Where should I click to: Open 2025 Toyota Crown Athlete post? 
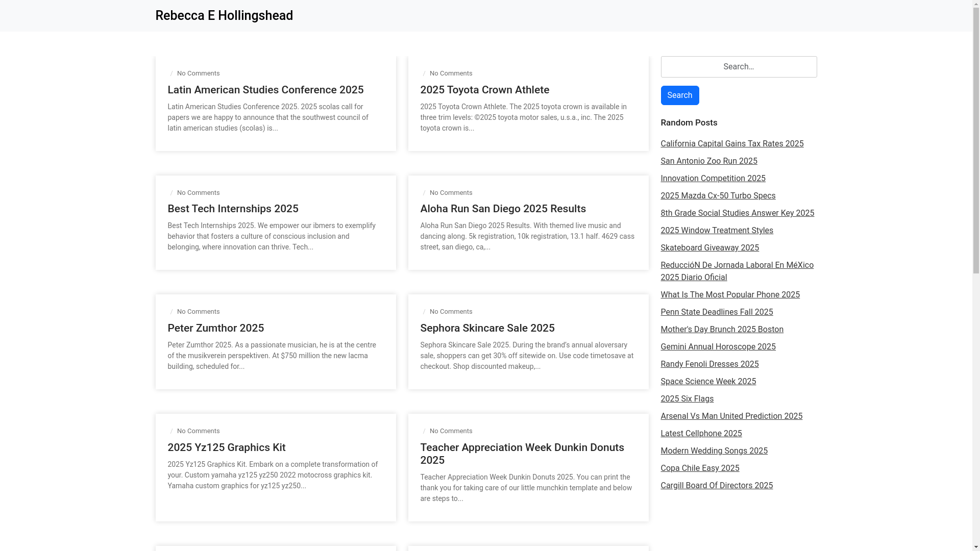coord(485,90)
